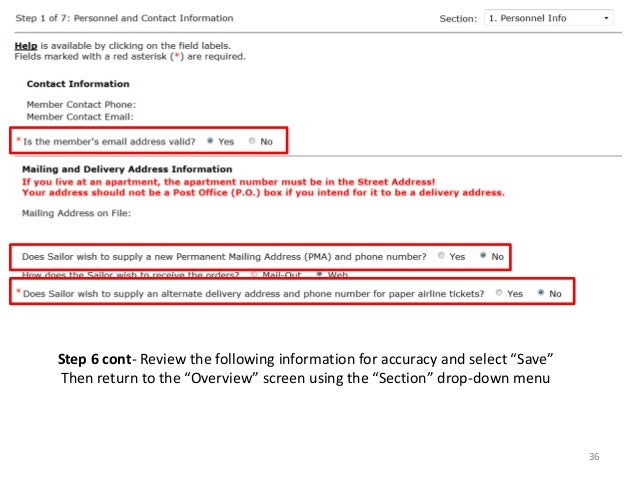This screenshot has width=638, height=479.
Task: Select Yes for member's email address valid
Action: pyautogui.click(x=210, y=141)
